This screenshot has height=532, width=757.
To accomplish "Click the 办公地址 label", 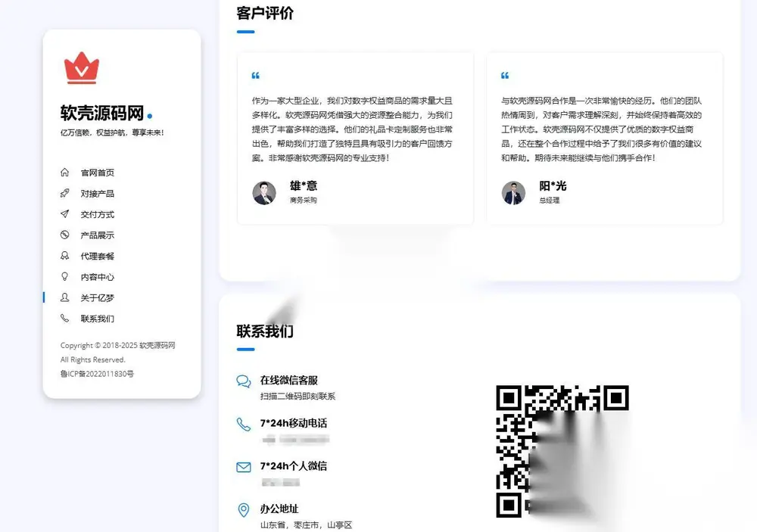I will pyautogui.click(x=279, y=509).
